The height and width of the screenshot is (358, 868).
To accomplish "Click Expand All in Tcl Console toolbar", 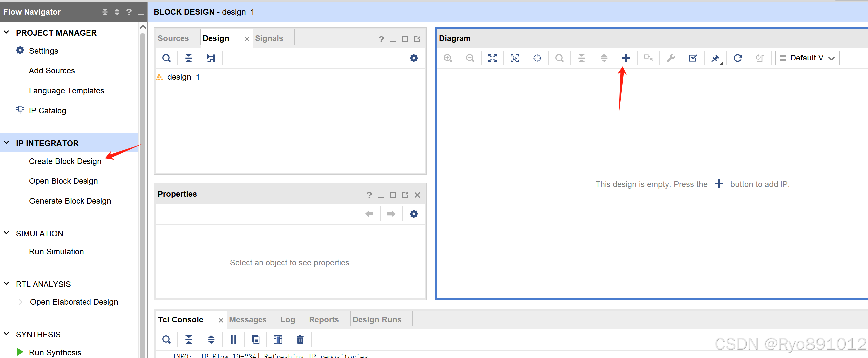I will (211, 339).
